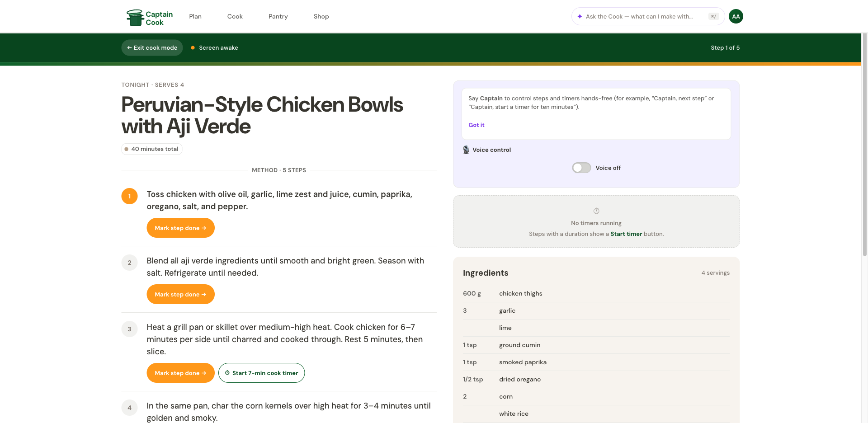Exit cook mode
This screenshot has width=868, height=423.
(152, 47)
